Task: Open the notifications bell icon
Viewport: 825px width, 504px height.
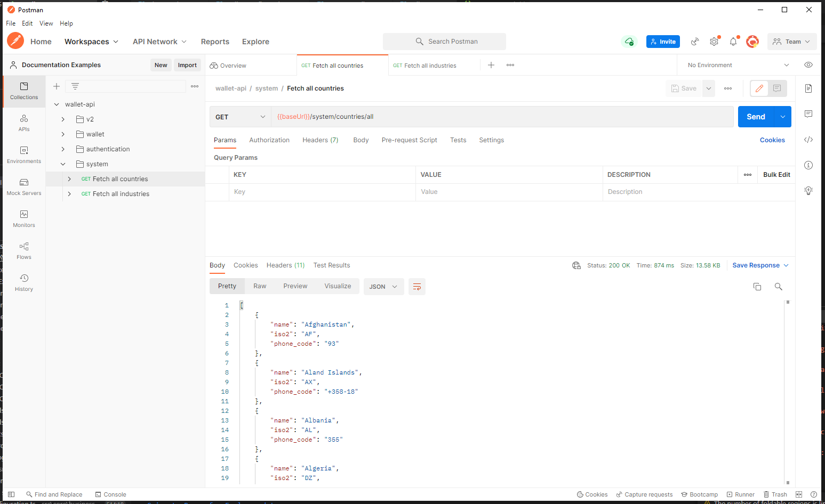Action: (x=733, y=42)
